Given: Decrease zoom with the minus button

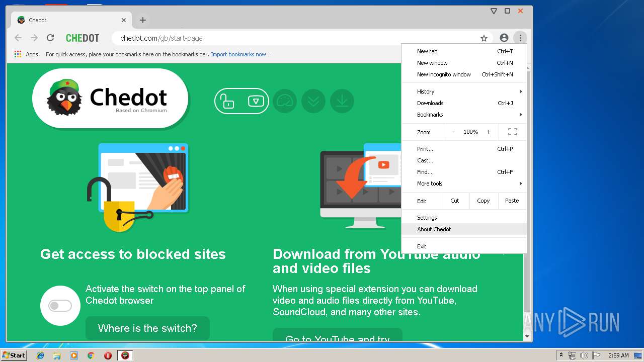Looking at the screenshot, I should (453, 132).
